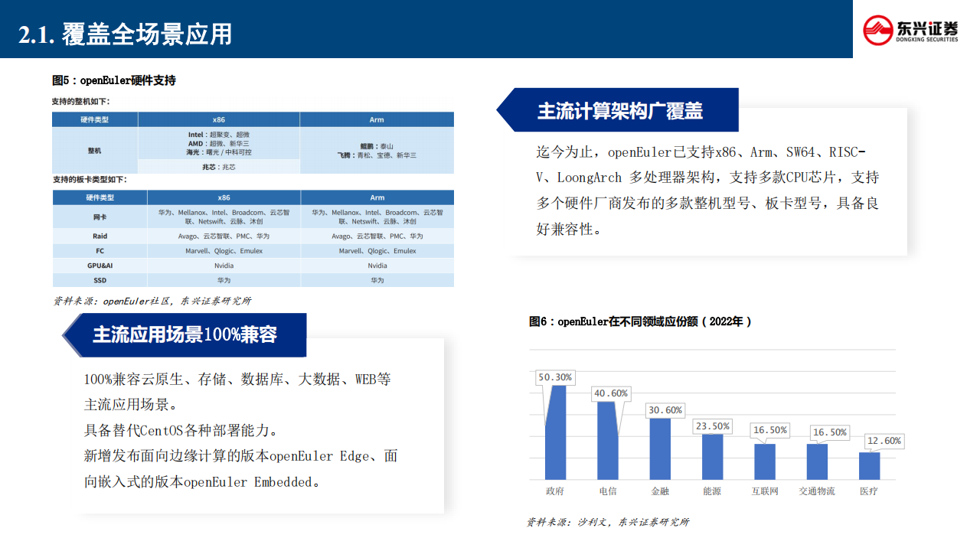Select the slide title 2.1. 覆盖全场景应用
Image resolution: width=980 pixels, height=551 pixels.
click(125, 34)
